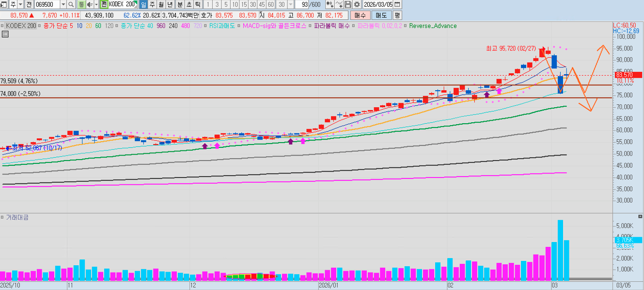Switch to the 틱 tick chart

[x=198, y=4]
